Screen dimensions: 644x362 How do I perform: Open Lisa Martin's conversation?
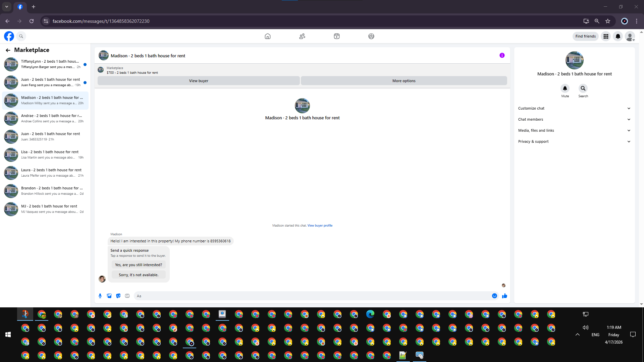click(x=45, y=155)
